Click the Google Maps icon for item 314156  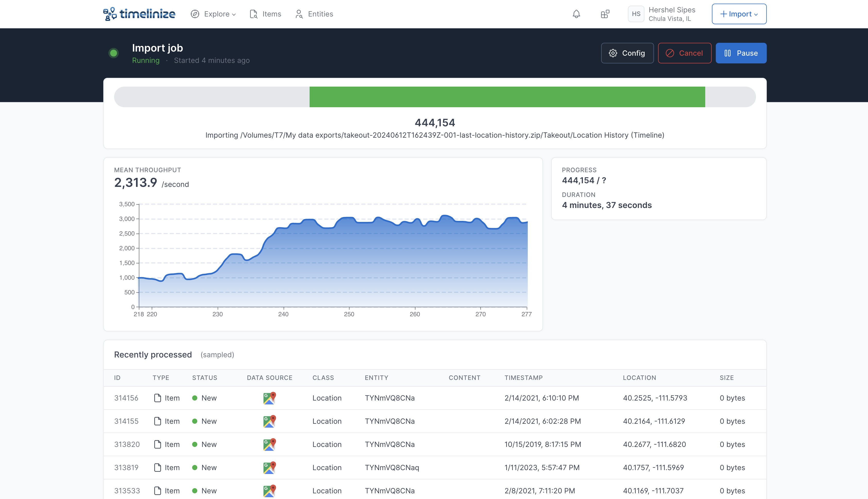[269, 398]
